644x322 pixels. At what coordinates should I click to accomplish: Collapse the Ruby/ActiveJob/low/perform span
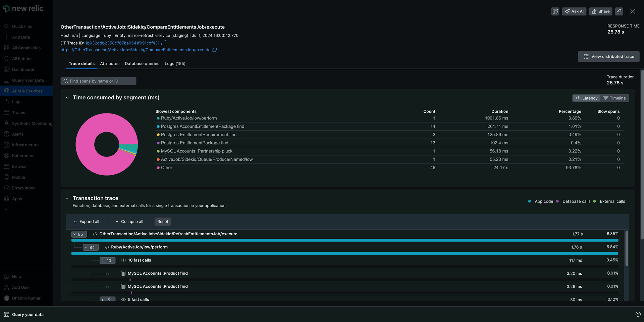(x=91, y=247)
